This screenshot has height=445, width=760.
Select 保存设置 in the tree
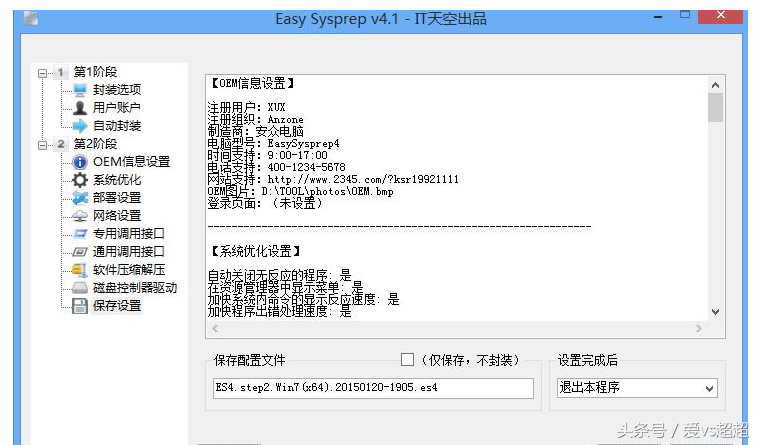click(x=117, y=306)
